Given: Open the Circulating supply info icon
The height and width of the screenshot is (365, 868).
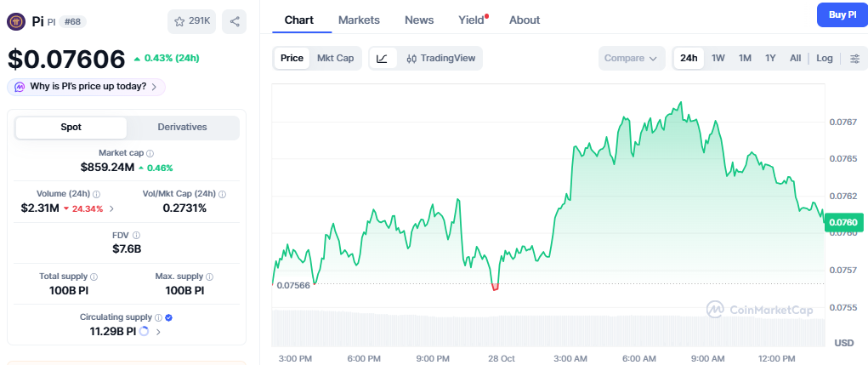Looking at the screenshot, I should click(x=158, y=318).
